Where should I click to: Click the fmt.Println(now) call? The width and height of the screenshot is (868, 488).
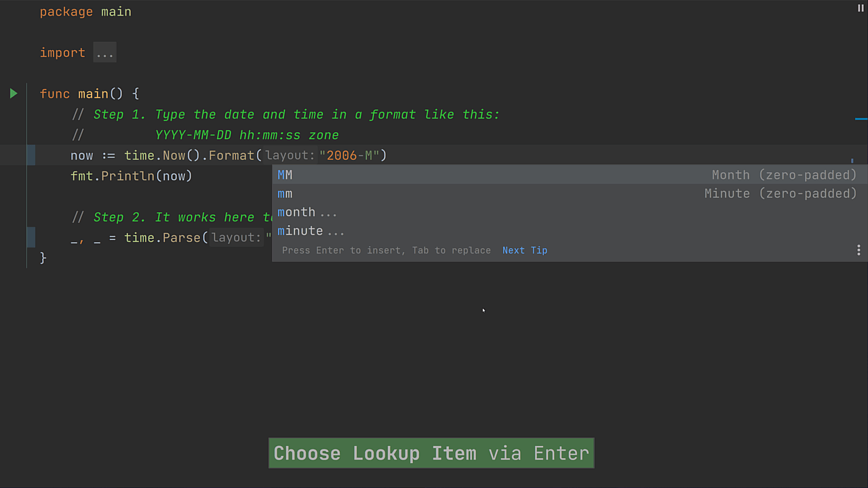tap(131, 176)
